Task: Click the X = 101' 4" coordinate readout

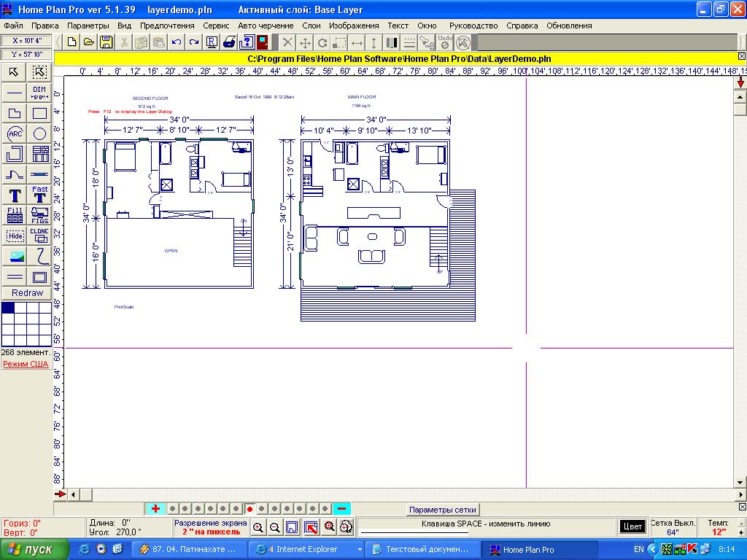Action: point(26,41)
